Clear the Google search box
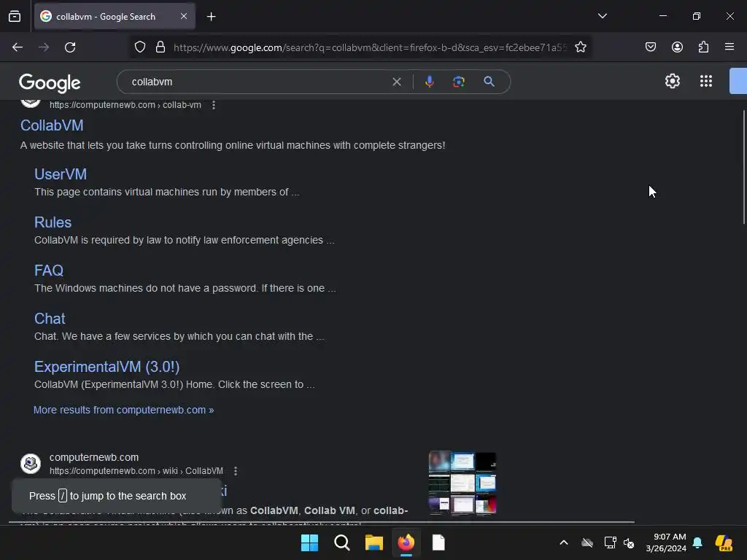 (x=396, y=82)
